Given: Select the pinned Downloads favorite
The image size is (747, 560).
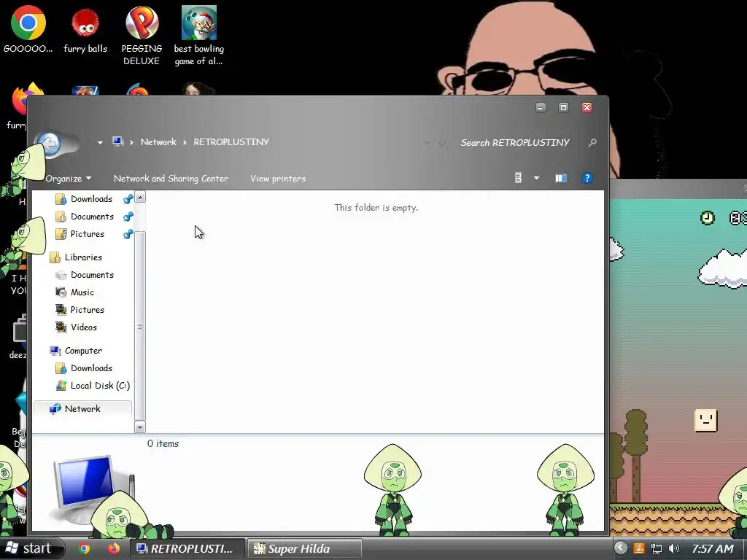Looking at the screenshot, I should point(90,199).
